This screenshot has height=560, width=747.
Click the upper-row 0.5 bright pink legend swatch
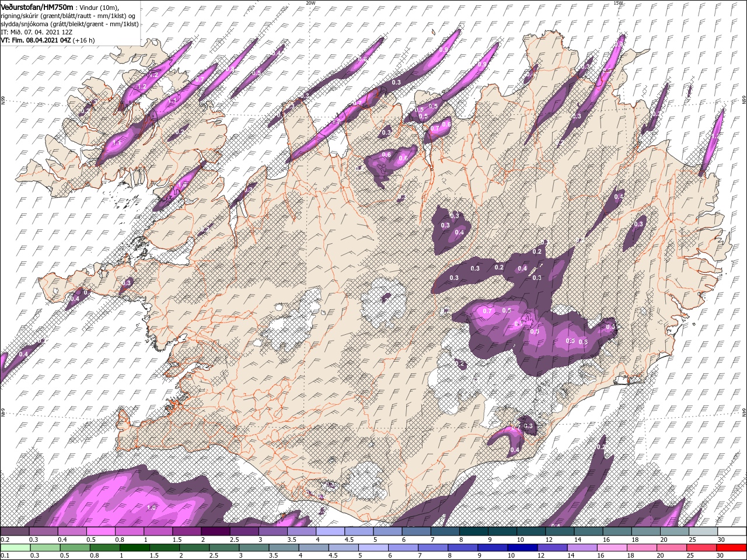click(x=101, y=531)
